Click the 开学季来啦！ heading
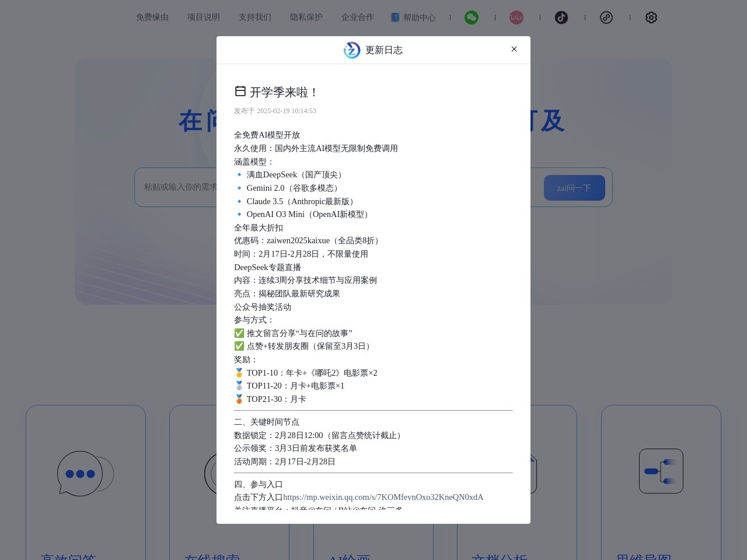The width and height of the screenshot is (747, 560). [x=284, y=92]
